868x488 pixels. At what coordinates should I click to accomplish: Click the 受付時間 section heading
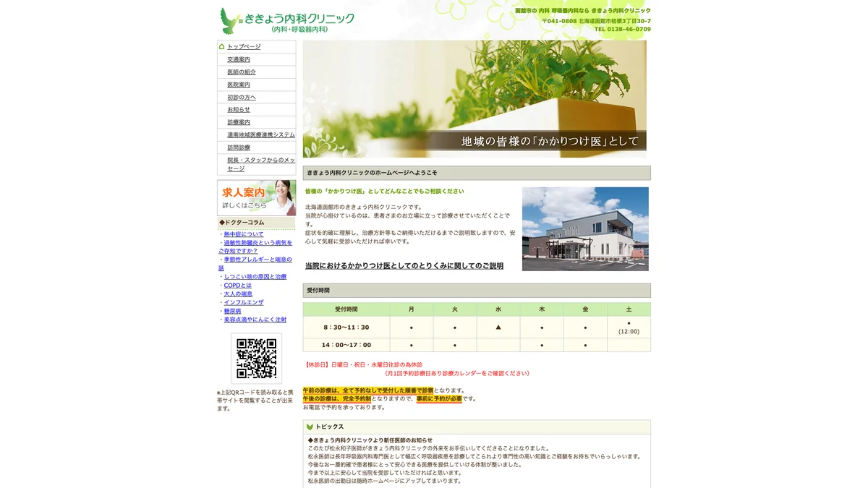pos(477,291)
